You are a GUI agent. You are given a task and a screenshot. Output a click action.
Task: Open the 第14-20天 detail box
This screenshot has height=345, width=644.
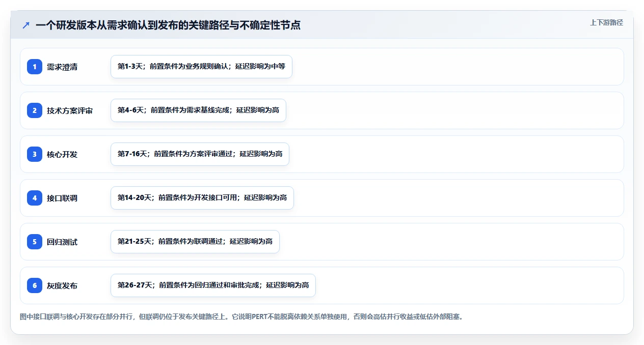202,198
